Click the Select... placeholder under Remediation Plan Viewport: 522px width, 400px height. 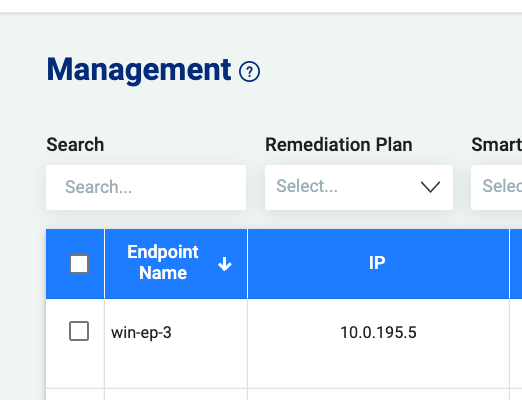tap(307, 186)
